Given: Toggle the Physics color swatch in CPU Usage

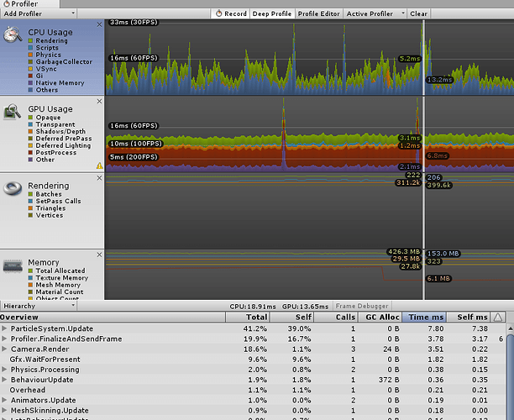Looking at the screenshot, I should pyautogui.click(x=30, y=55).
